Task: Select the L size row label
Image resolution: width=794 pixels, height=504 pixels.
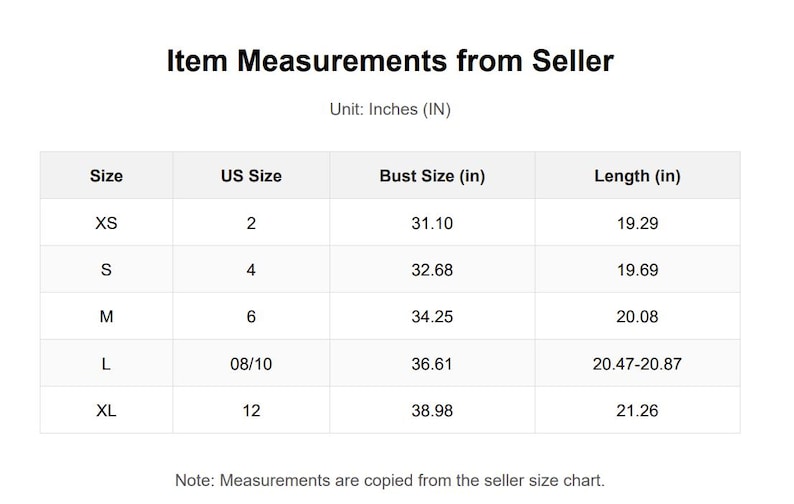Action: [x=106, y=364]
